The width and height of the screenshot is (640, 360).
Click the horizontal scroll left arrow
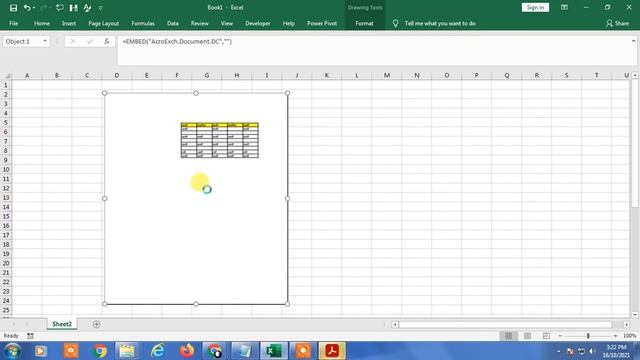tap(395, 324)
